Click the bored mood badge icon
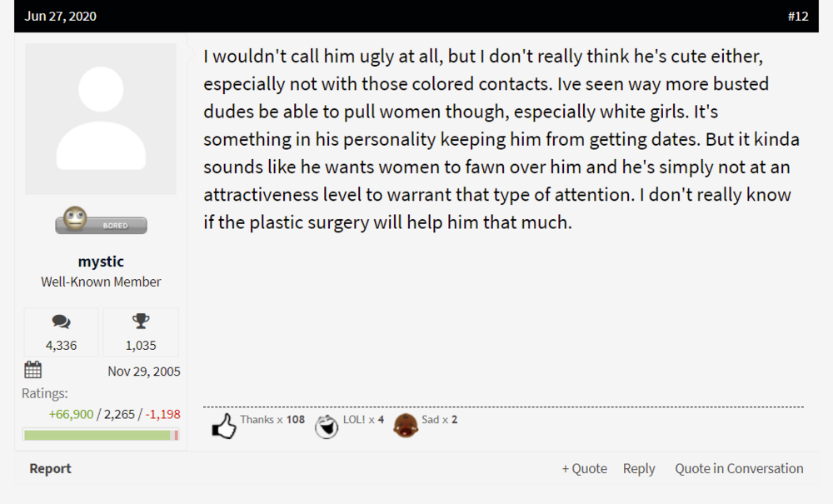833x504 pixels. (101, 222)
